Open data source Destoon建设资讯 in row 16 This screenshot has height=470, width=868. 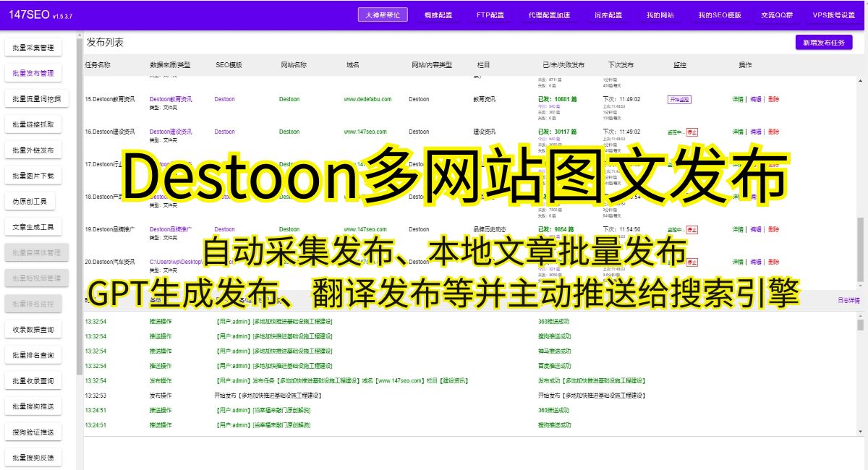point(171,132)
